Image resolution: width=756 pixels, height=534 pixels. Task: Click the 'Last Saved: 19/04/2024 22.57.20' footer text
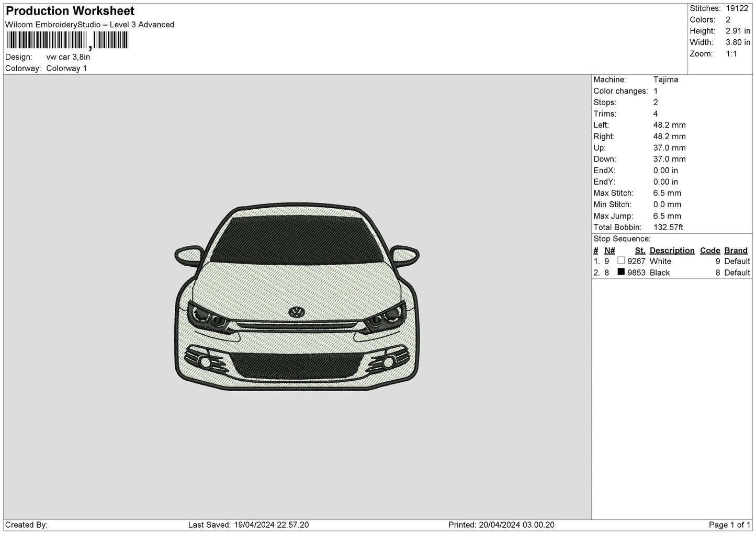249,525
